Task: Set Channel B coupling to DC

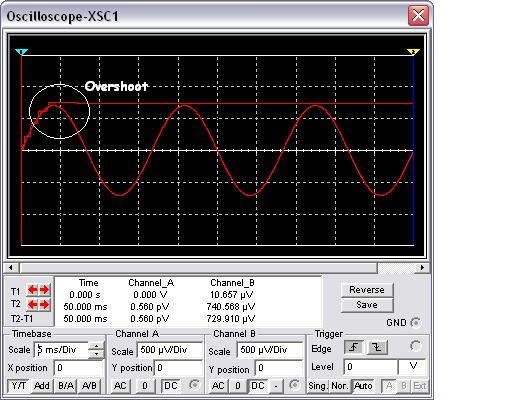Action: tap(257, 386)
